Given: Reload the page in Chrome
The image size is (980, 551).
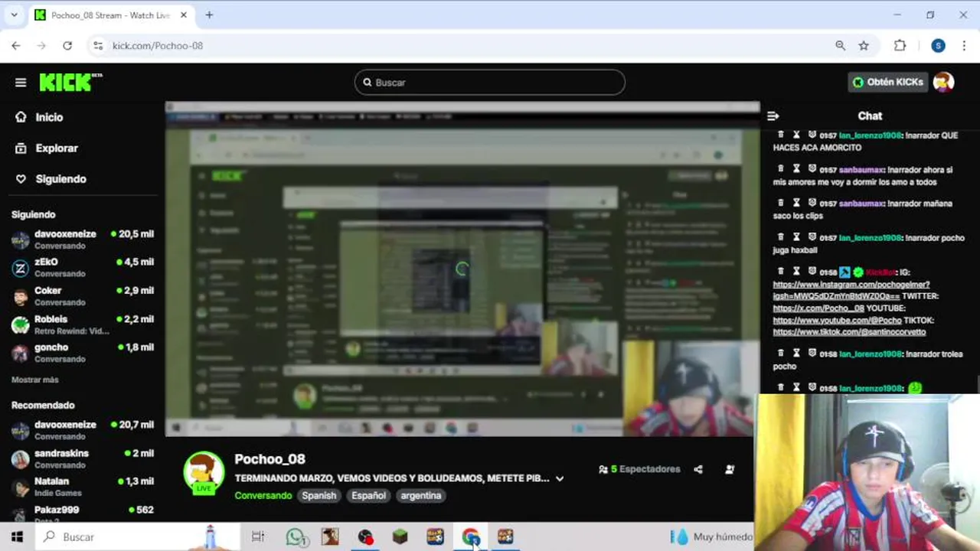Looking at the screenshot, I should tap(67, 46).
